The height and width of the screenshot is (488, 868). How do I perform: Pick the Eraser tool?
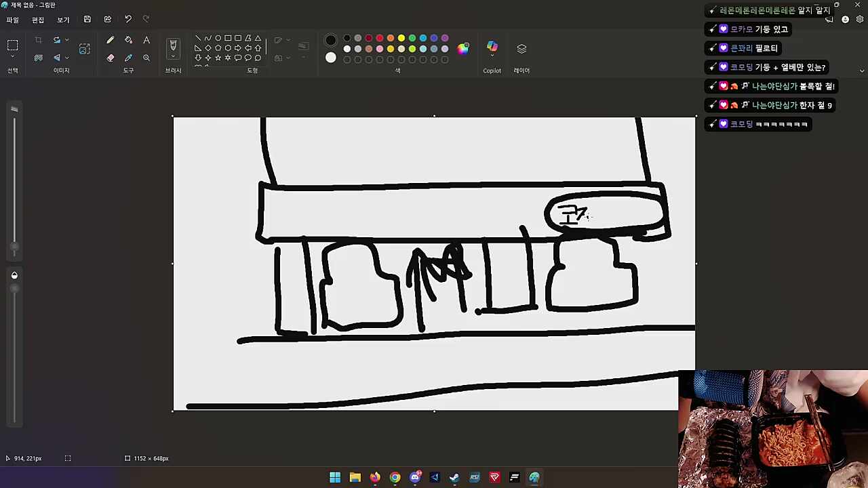pos(111,58)
